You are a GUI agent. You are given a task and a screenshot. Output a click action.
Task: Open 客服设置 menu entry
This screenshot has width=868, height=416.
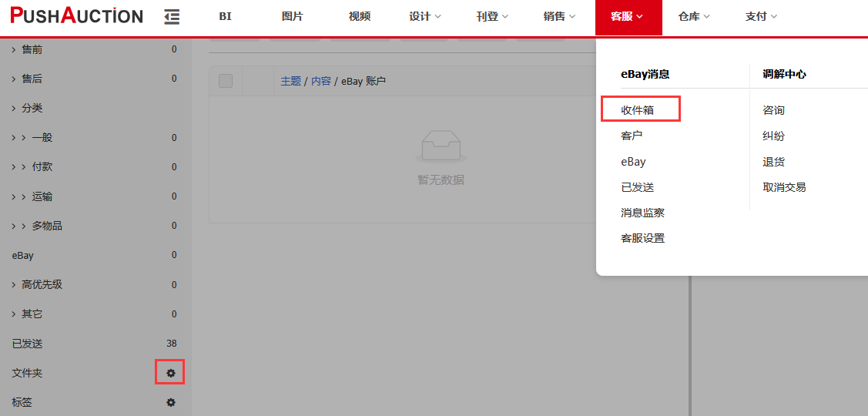(642, 238)
